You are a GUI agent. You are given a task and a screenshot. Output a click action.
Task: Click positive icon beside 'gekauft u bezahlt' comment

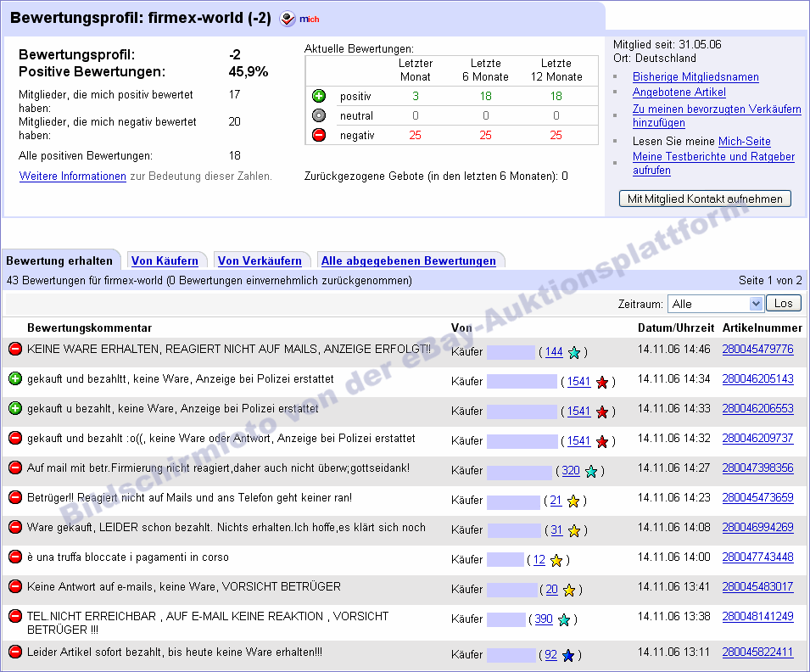point(15,408)
